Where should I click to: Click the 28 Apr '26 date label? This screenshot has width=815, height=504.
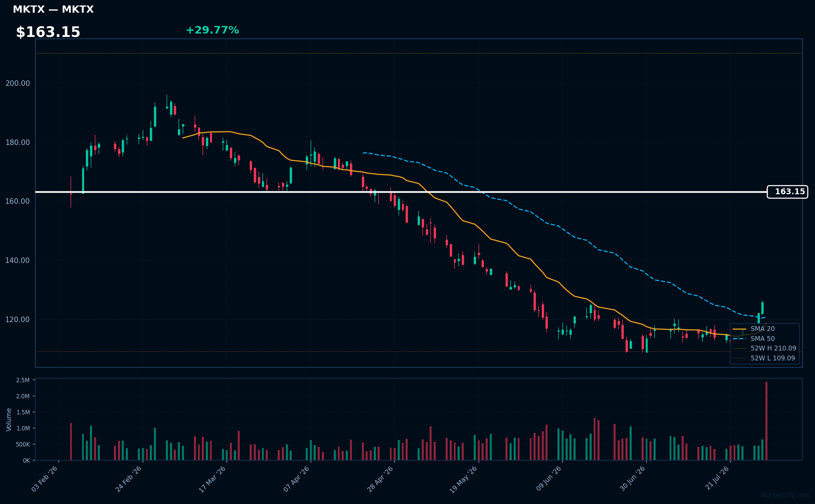(380, 479)
